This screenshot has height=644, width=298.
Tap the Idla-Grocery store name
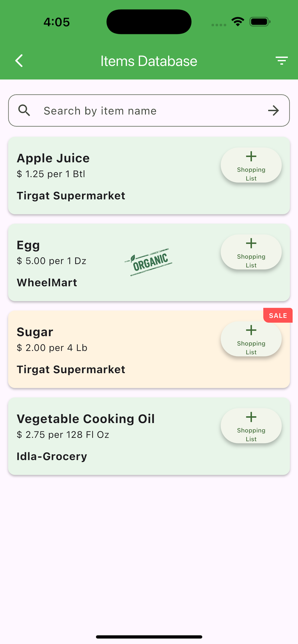[x=52, y=456]
